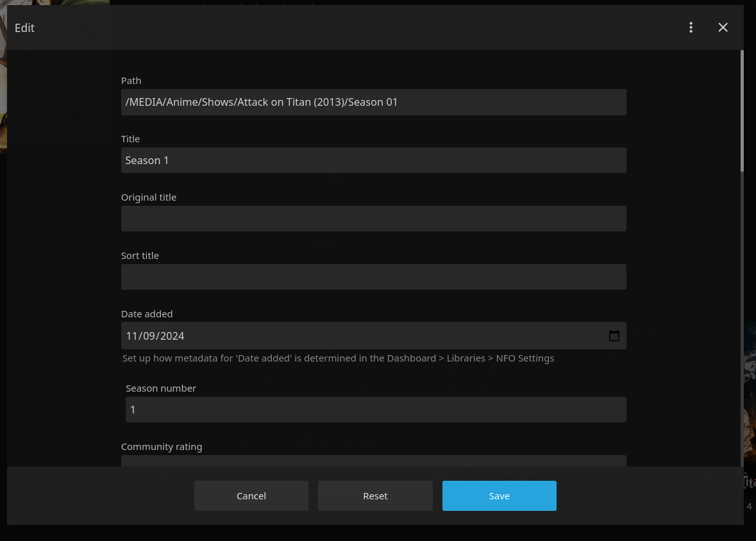This screenshot has width=756, height=541.
Task: Click the Sort title label
Action: pos(140,256)
